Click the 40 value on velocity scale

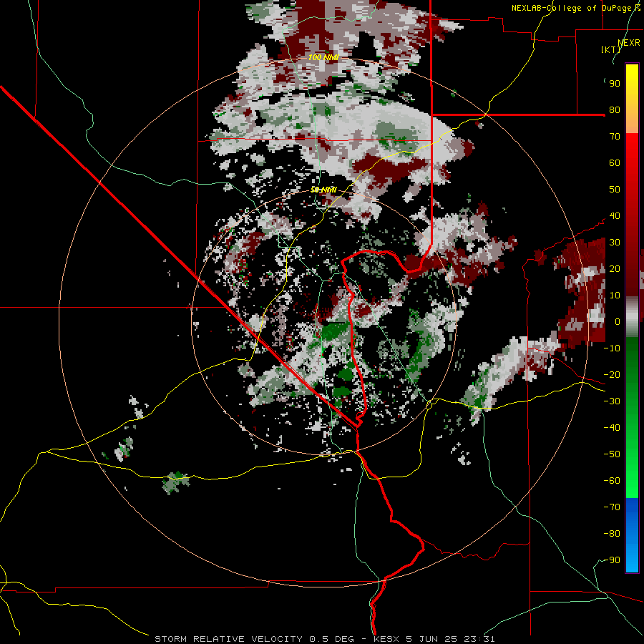[x=615, y=215]
